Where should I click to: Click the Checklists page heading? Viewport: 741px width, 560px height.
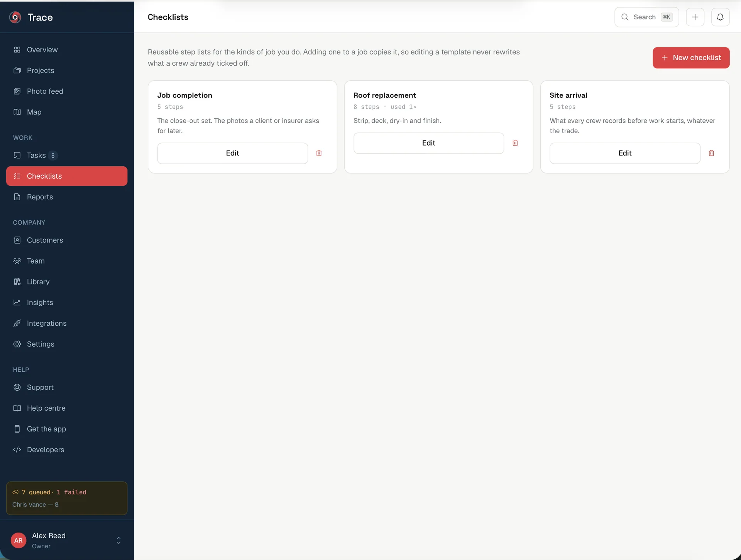pyautogui.click(x=168, y=17)
